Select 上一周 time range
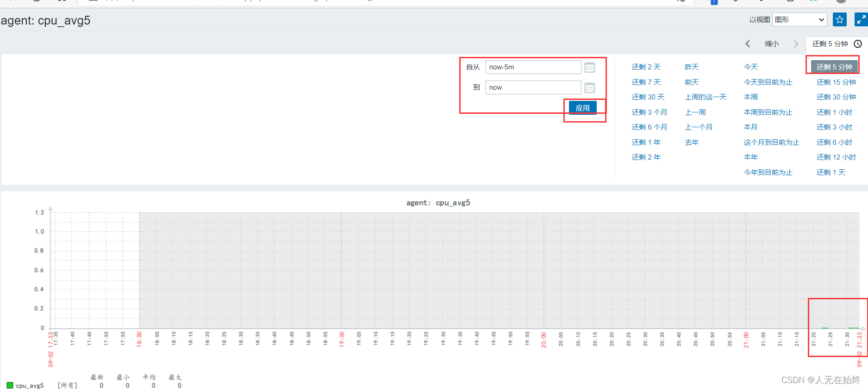The image size is (868, 389). (695, 112)
